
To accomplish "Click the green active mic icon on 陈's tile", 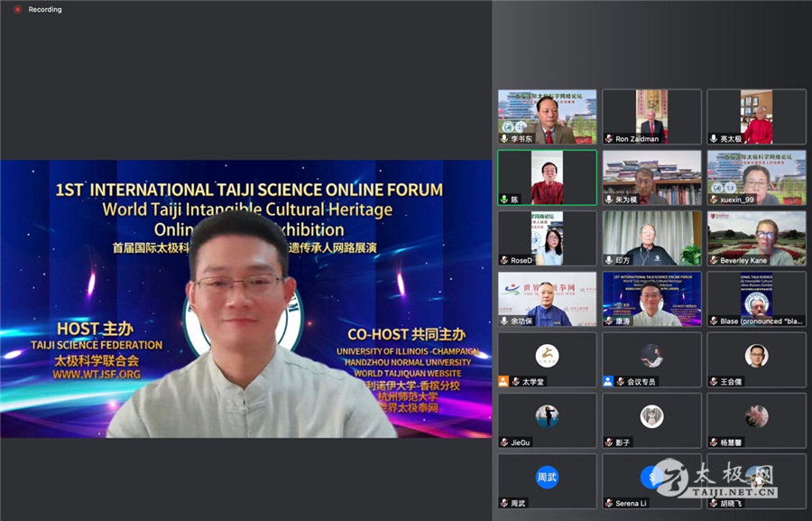I will [504, 199].
